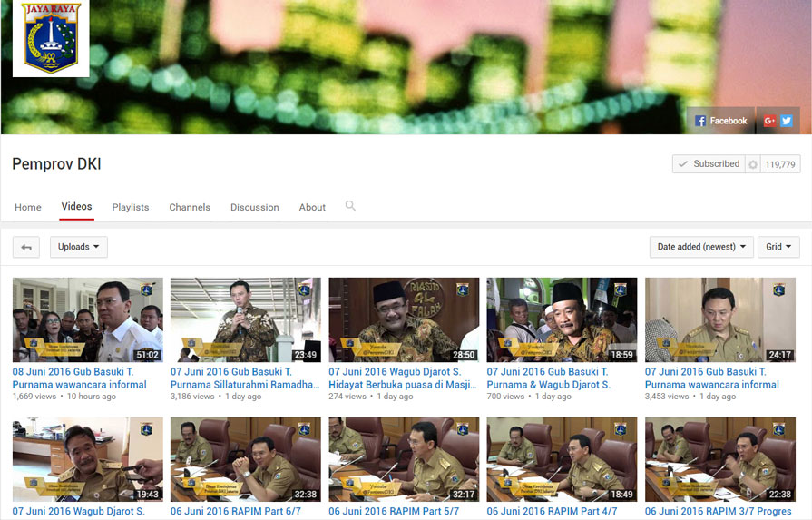
Task: Play the 51:02 video thumbnail
Action: tap(87, 319)
